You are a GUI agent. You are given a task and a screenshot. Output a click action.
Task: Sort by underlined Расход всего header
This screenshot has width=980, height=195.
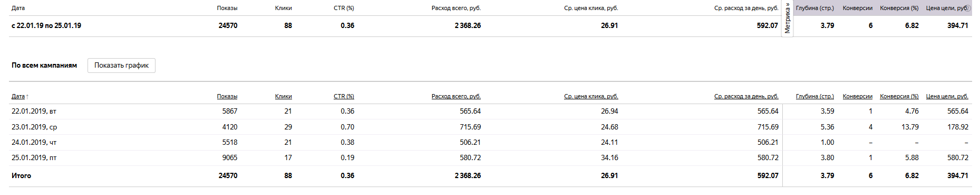point(456,96)
